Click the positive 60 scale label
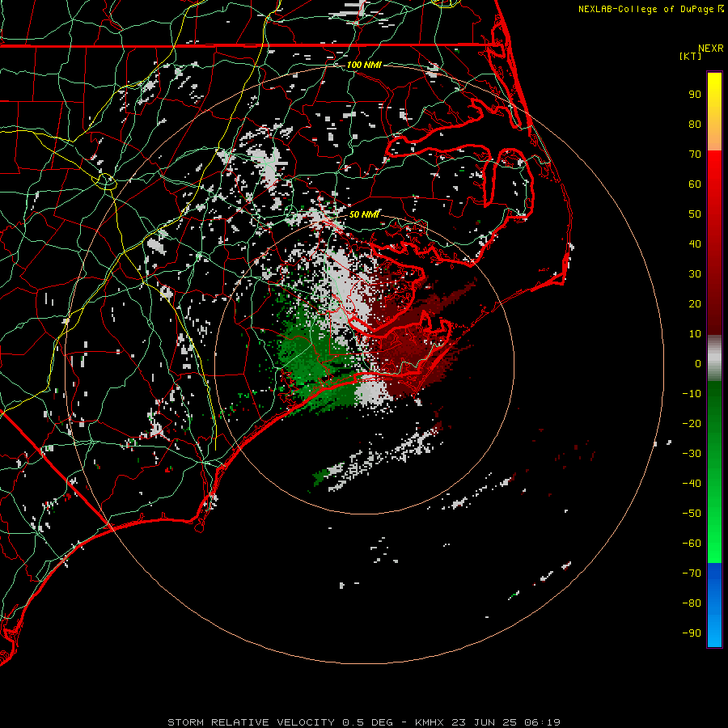 pos(695,184)
